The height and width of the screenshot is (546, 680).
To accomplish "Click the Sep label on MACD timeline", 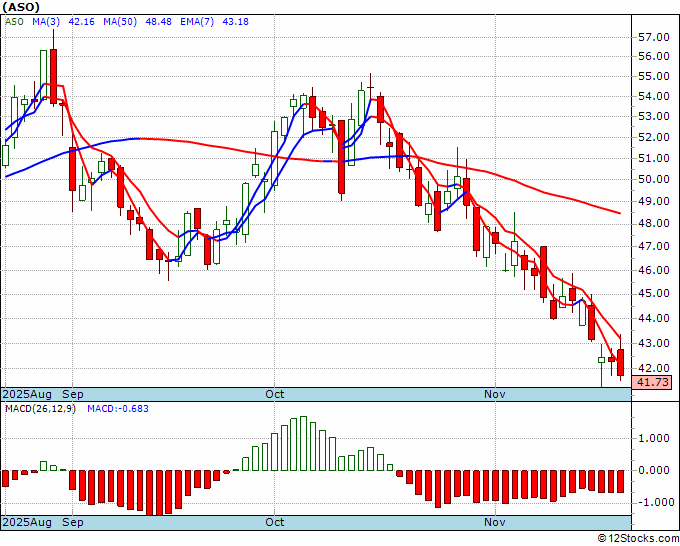I will [x=73, y=522].
